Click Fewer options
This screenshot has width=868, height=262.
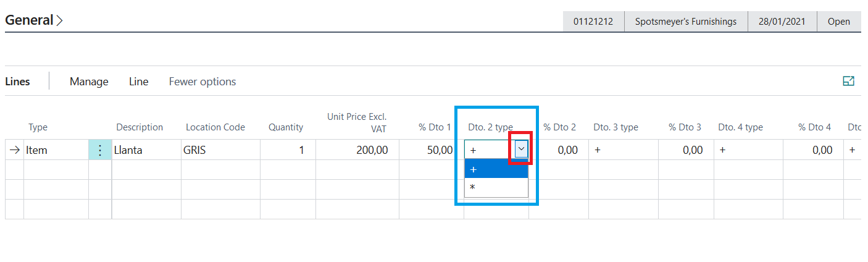[202, 82]
